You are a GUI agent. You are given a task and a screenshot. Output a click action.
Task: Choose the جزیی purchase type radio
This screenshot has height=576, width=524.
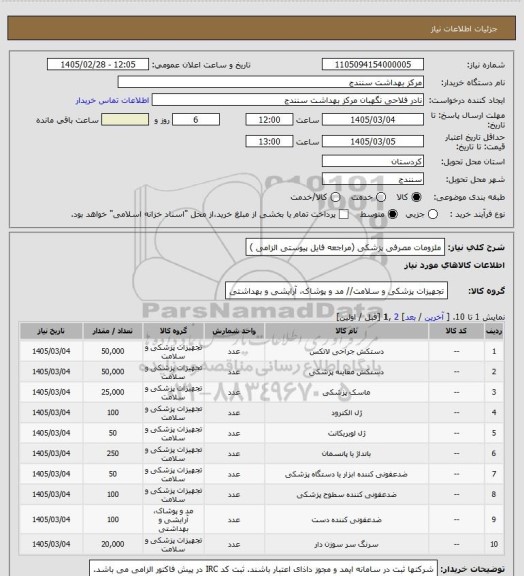coord(433,214)
